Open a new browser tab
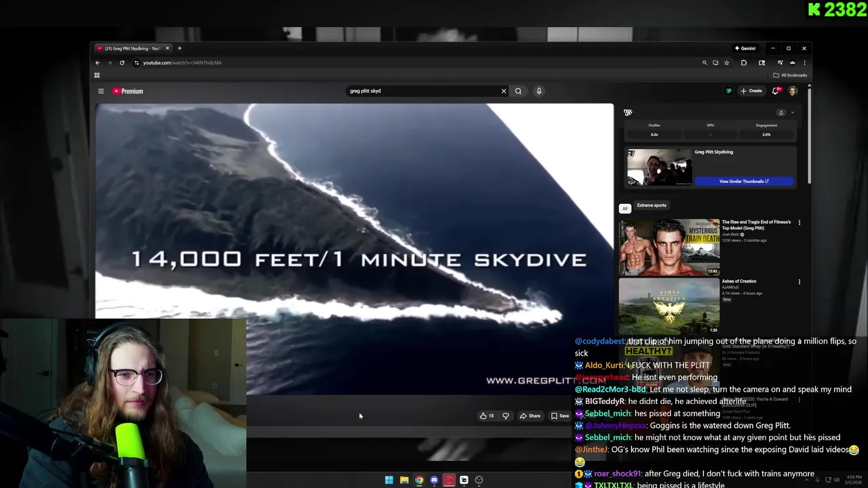Image resolution: width=868 pixels, height=488 pixels. (x=180, y=48)
